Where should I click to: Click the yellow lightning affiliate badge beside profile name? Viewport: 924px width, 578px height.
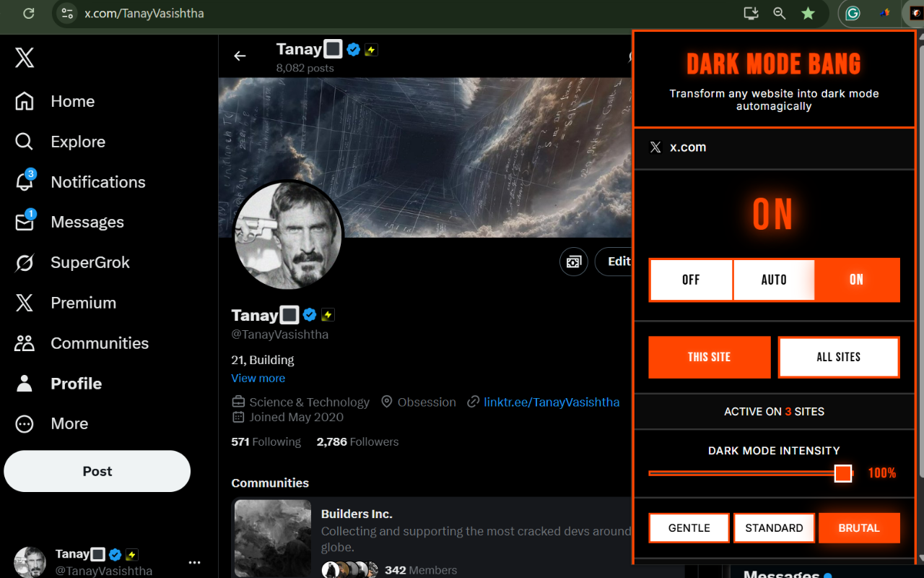tap(328, 315)
